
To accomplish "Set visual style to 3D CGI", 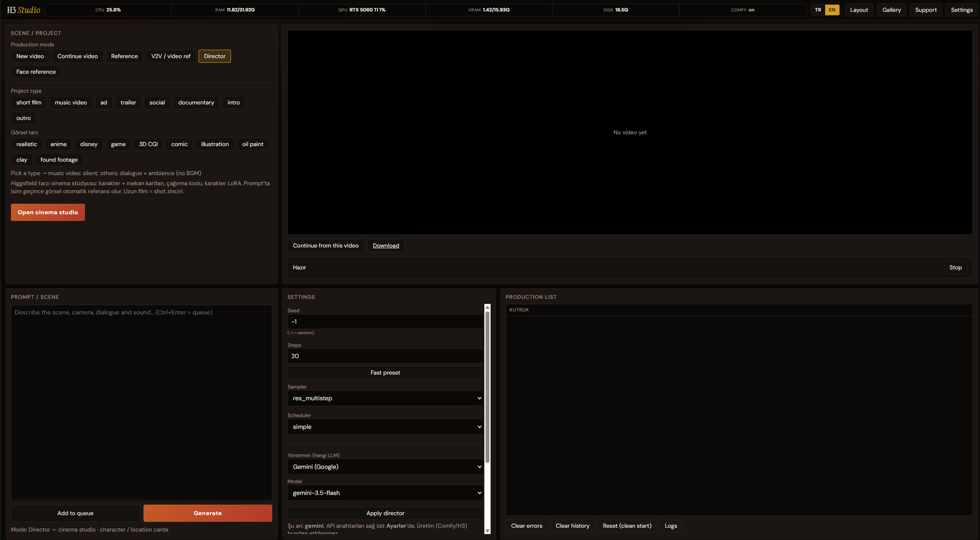I will (x=148, y=145).
